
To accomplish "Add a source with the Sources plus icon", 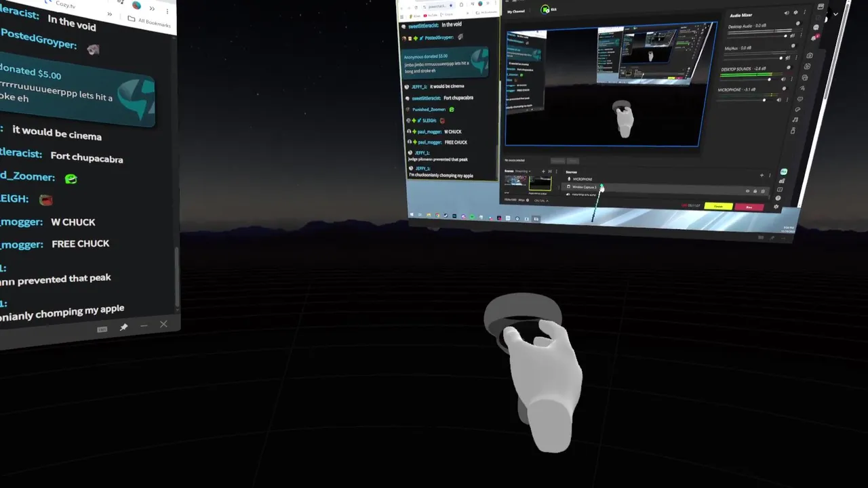I will click(x=762, y=175).
